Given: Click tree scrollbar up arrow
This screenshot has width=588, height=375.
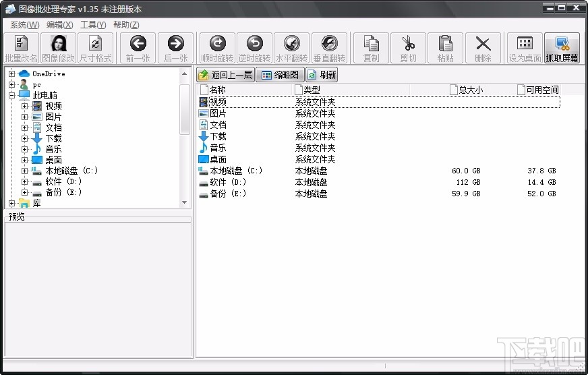Looking at the screenshot, I should [x=184, y=74].
